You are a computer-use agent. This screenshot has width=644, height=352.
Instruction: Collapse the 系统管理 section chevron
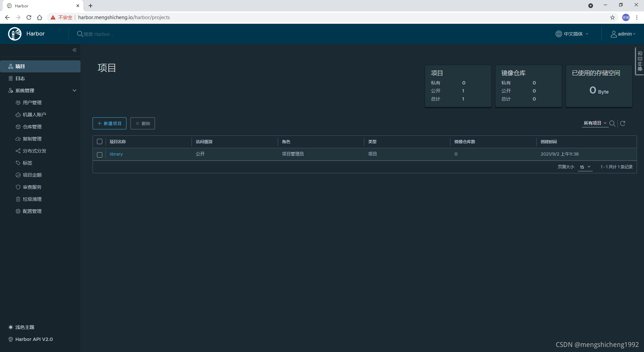74,91
